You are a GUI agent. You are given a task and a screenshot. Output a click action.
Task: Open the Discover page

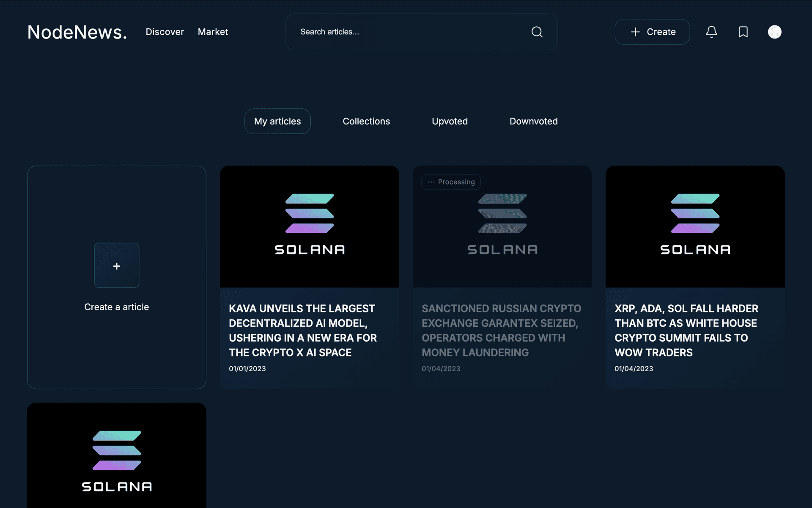tap(165, 32)
